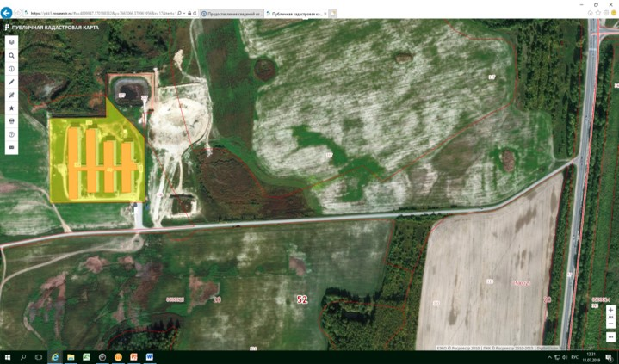The image size is (619, 364).
Task: Open a new browser tab
Action: point(333,14)
